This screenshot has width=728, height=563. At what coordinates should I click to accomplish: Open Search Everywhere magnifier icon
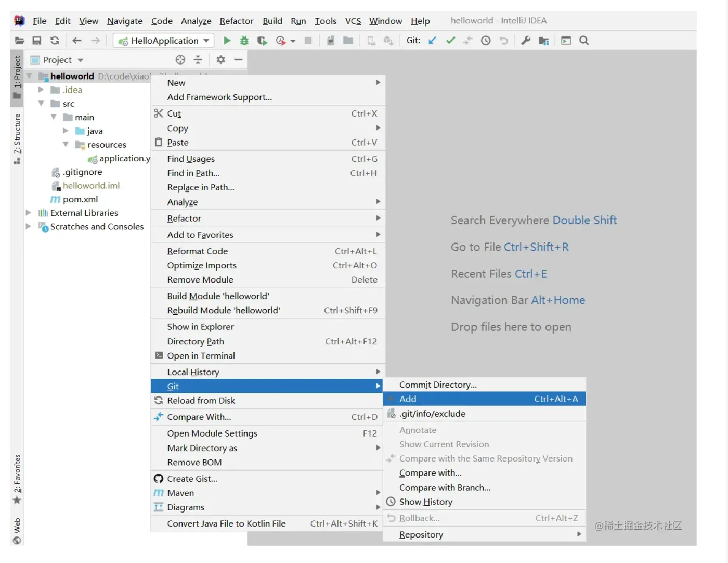pyautogui.click(x=584, y=41)
